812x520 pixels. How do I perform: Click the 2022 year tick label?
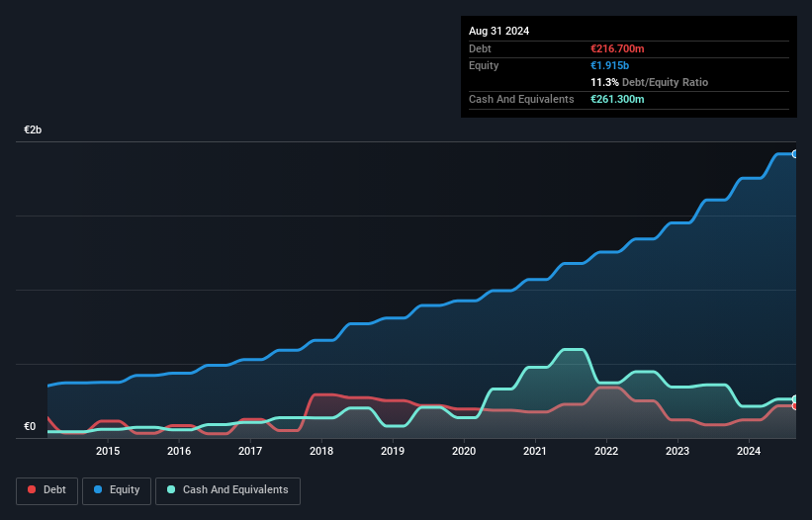[606, 452]
